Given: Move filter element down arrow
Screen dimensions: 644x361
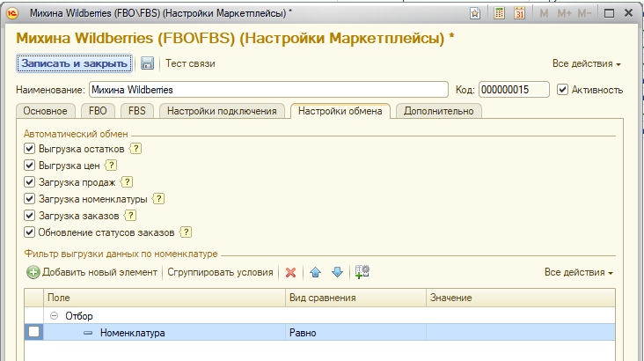Looking at the screenshot, I should point(337,272).
